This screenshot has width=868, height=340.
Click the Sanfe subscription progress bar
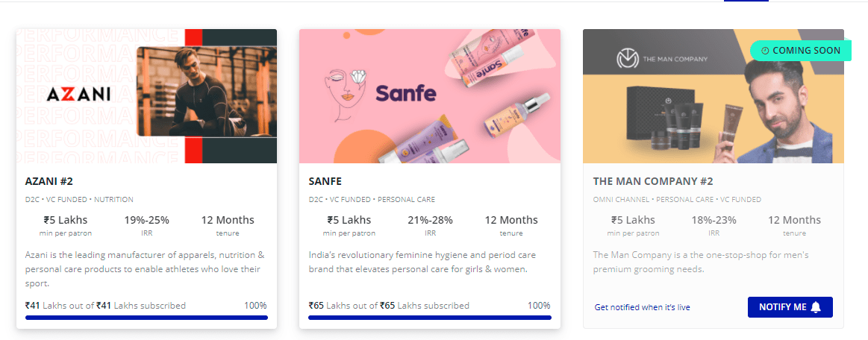[430, 318]
